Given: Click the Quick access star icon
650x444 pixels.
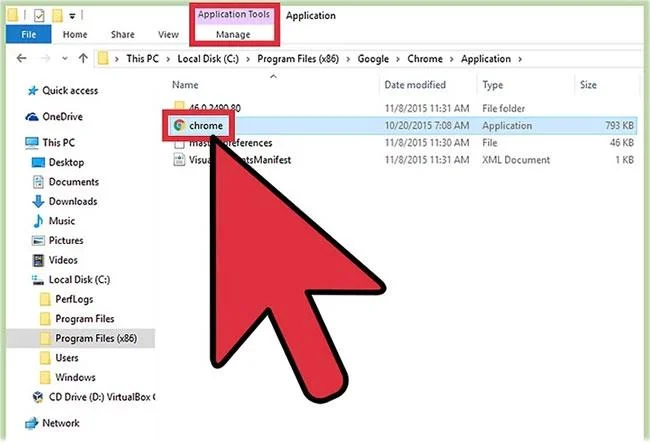Looking at the screenshot, I should [x=32, y=91].
